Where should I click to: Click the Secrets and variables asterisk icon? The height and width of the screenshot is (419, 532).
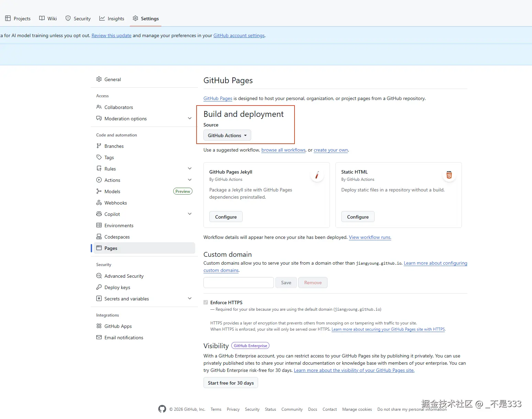[x=99, y=298]
